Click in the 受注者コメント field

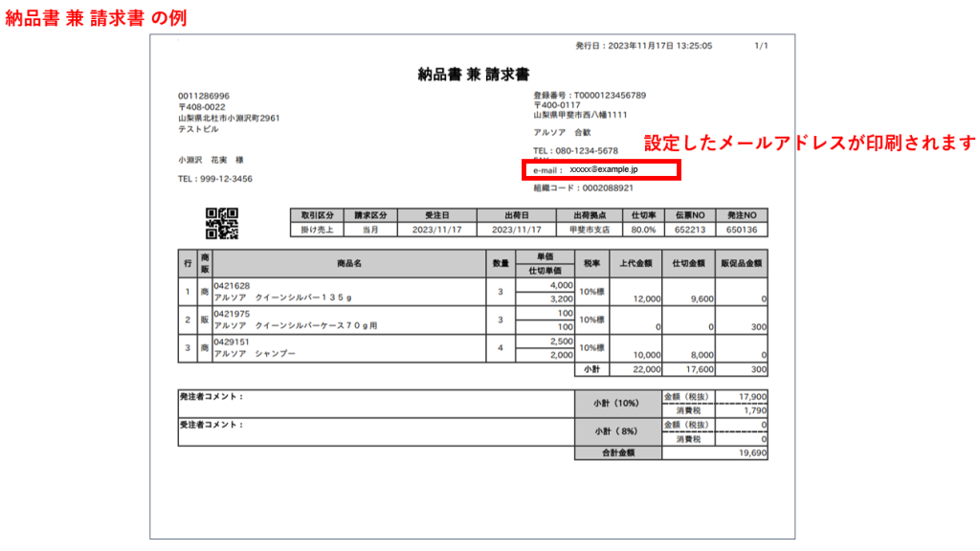click(x=373, y=431)
